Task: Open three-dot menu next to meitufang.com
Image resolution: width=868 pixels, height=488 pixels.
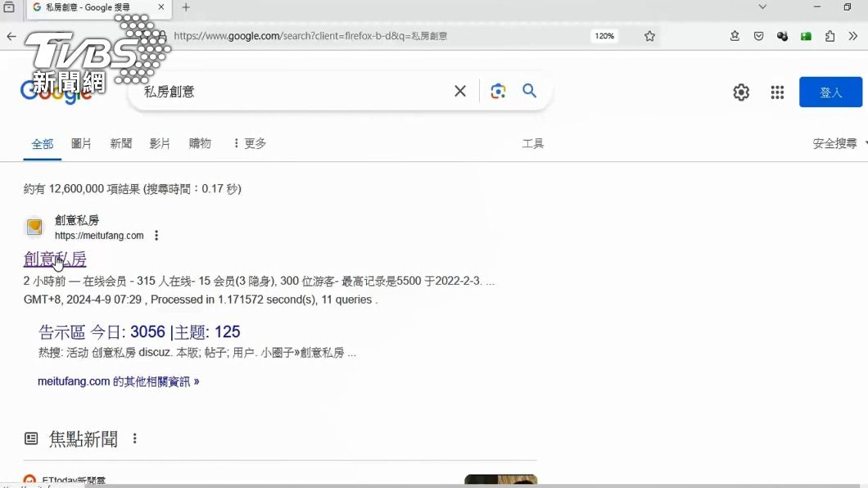Action: pos(156,236)
